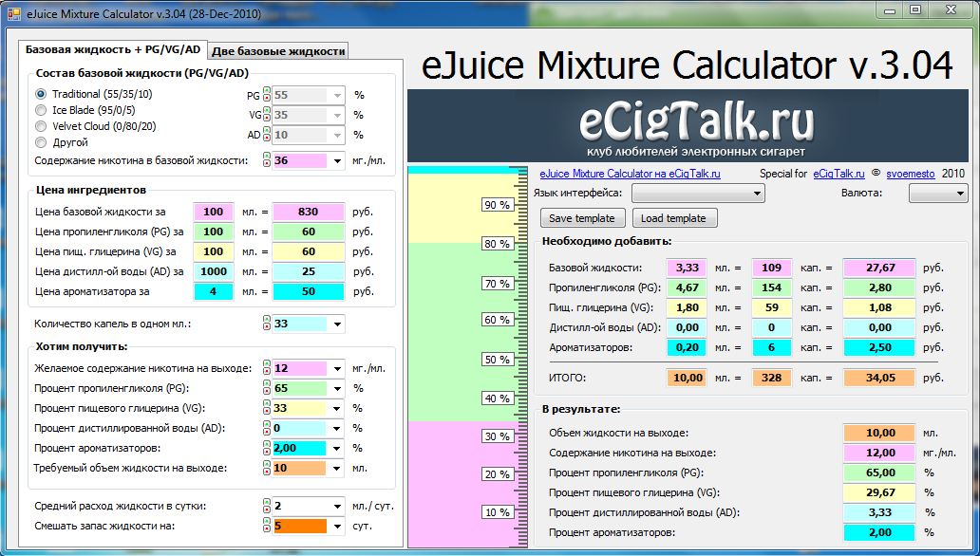Increase drops per ml count with green arrow
Screen dimensions: 980x556
267,320
